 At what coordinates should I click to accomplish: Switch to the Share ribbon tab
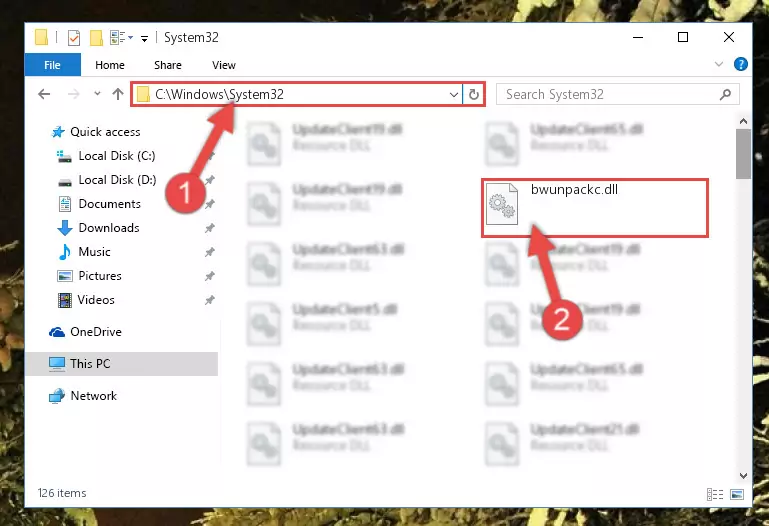(168, 65)
